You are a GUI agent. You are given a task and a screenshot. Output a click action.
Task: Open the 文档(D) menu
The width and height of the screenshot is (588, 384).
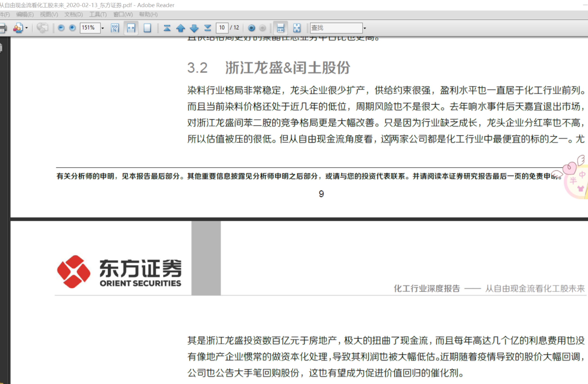click(x=73, y=14)
